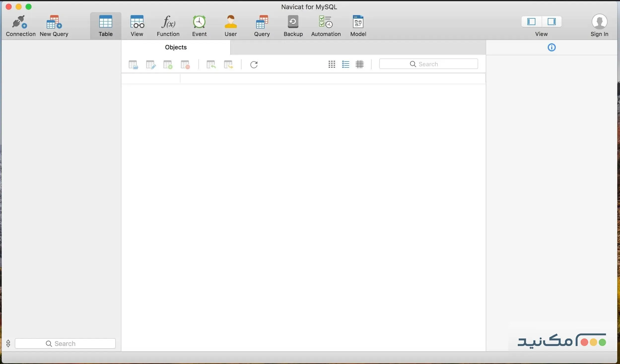This screenshot has height=364, width=620.
Task: Open the Event clock icon
Action: (199, 22)
